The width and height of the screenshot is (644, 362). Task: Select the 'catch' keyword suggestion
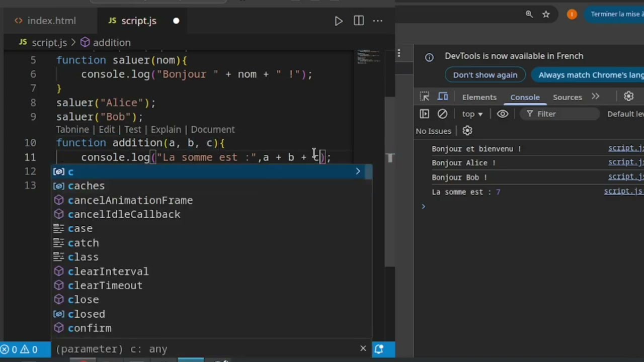click(x=212, y=243)
